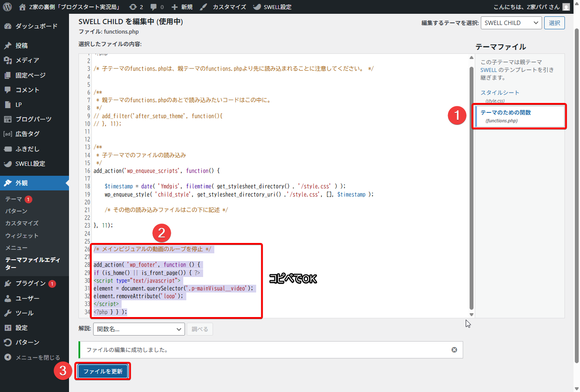The height and width of the screenshot is (392, 580).
Task: Click the code editor scroll up arrow
Action: (x=471, y=57)
